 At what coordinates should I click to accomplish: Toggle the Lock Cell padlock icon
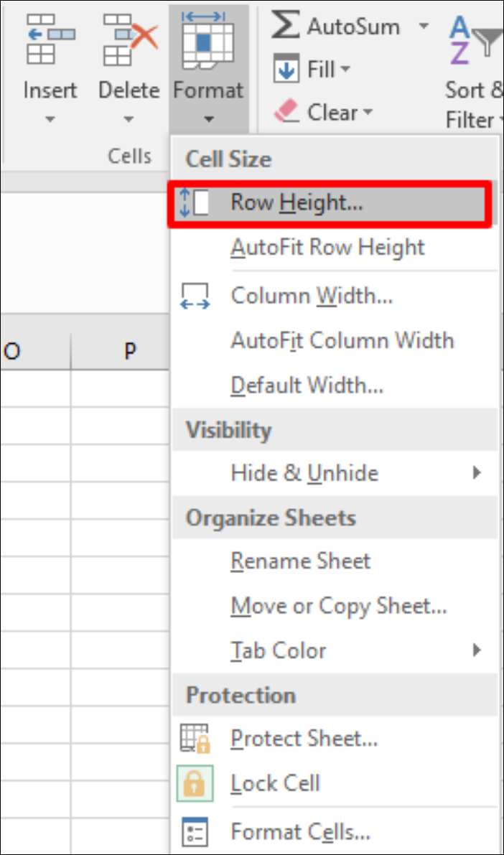coord(194,783)
